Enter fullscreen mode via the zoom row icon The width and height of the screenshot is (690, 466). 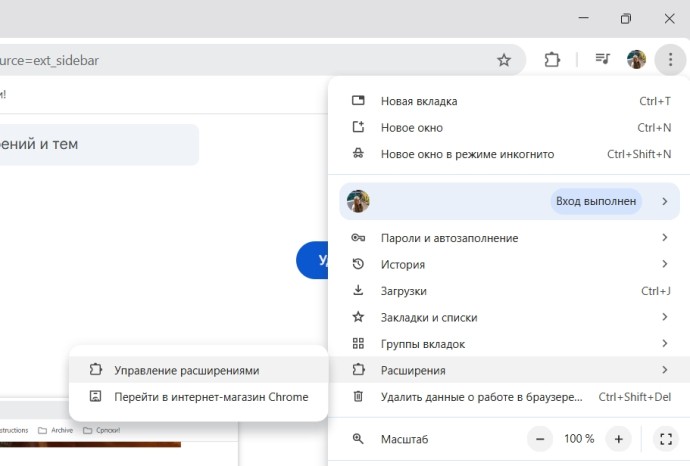(665, 439)
